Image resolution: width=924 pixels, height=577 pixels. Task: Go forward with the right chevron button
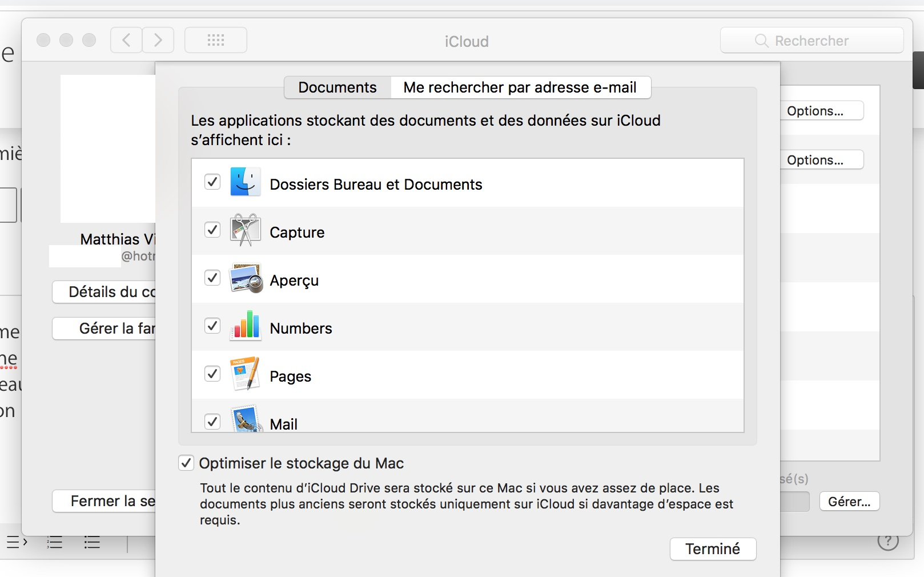(x=158, y=40)
